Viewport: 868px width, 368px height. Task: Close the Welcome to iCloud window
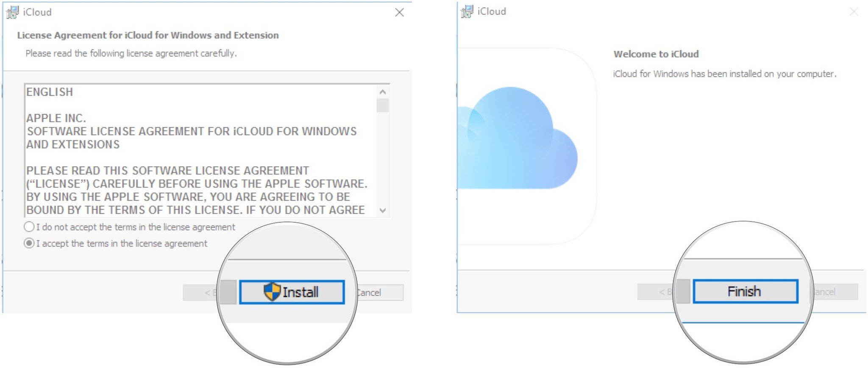(x=854, y=11)
